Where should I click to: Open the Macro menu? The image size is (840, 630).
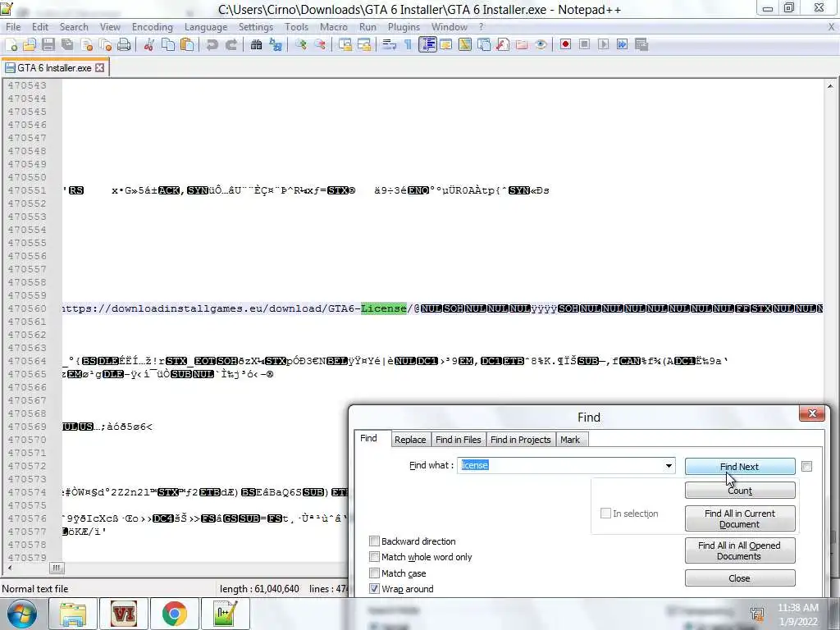(x=333, y=27)
